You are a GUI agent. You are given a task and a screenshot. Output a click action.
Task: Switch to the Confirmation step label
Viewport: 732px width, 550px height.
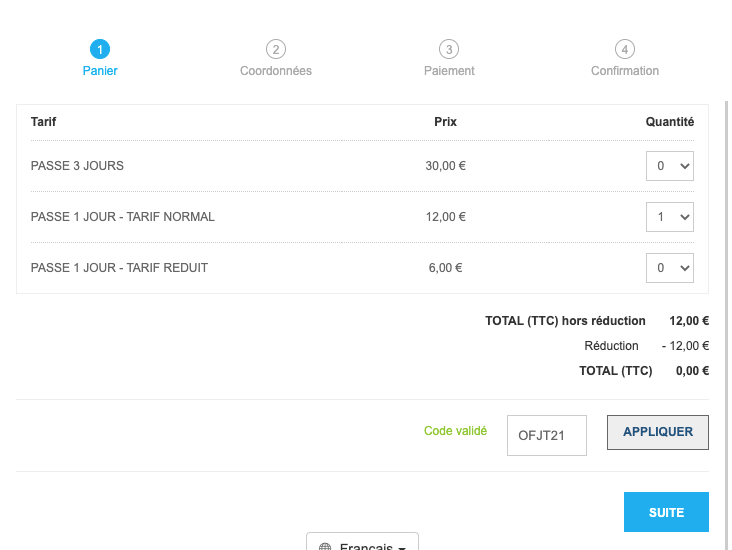point(625,71)
